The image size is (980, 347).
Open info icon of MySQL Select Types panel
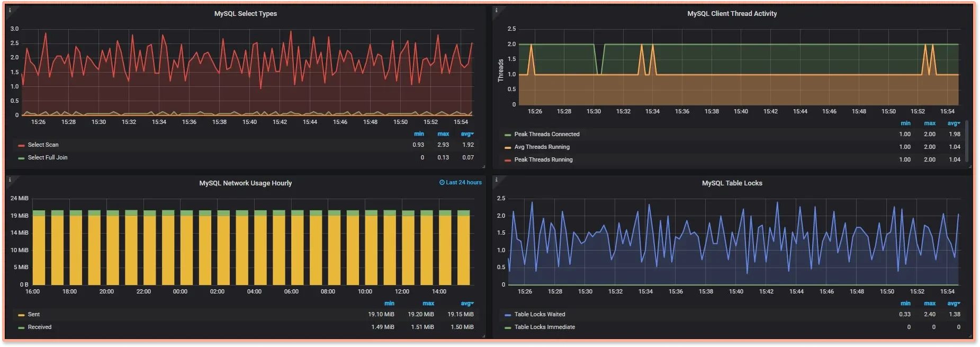[10, 10]
